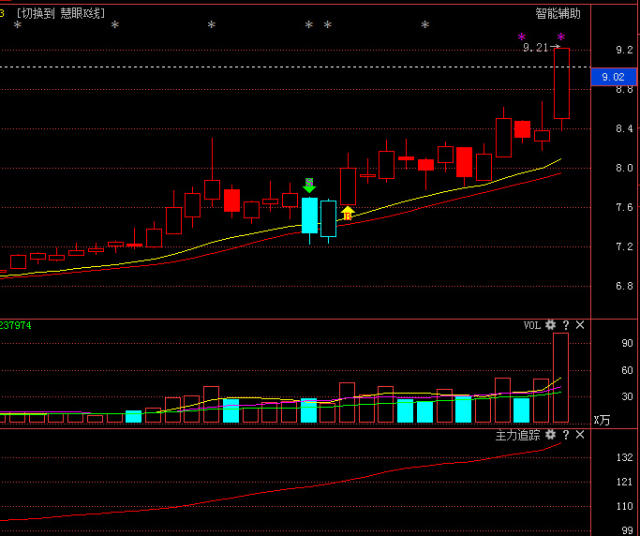Click the VOL panel help question mark
This screenshot has height=536, width=640.
point(565,325)
